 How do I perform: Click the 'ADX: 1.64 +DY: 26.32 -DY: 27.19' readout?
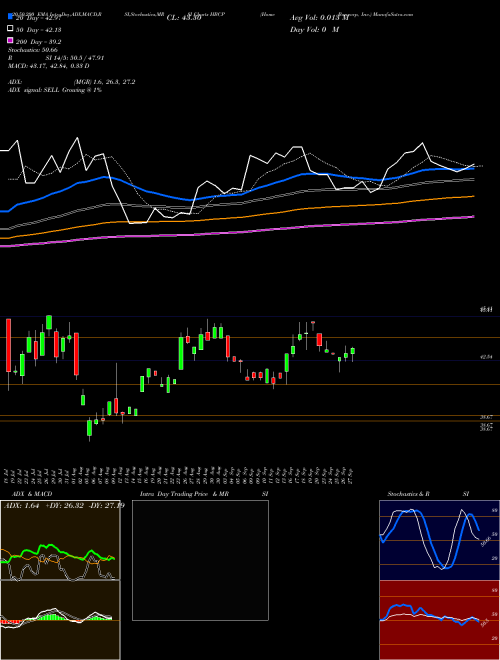point(64,506)
